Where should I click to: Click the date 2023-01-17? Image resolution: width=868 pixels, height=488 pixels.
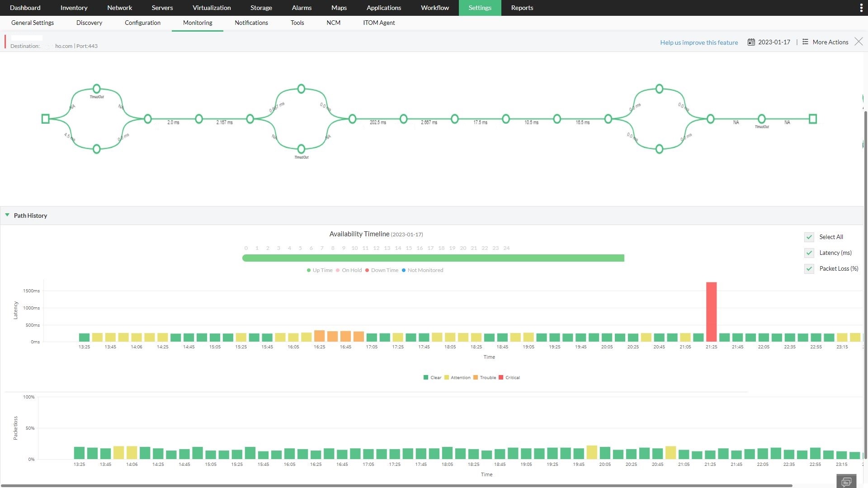coord(774,42)
